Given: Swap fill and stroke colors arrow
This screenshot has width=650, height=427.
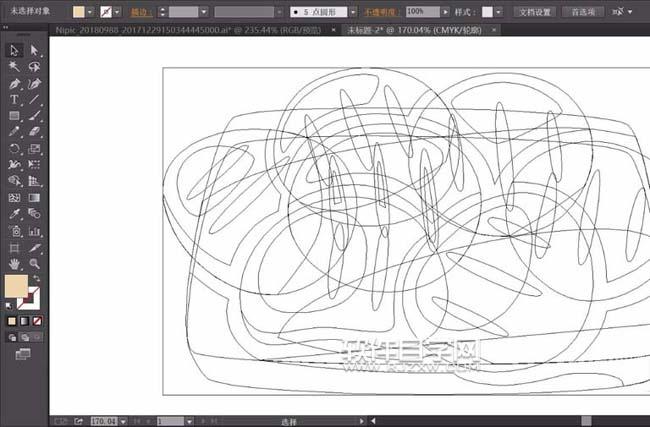Looking at the screenshot, I should [36, 279].
